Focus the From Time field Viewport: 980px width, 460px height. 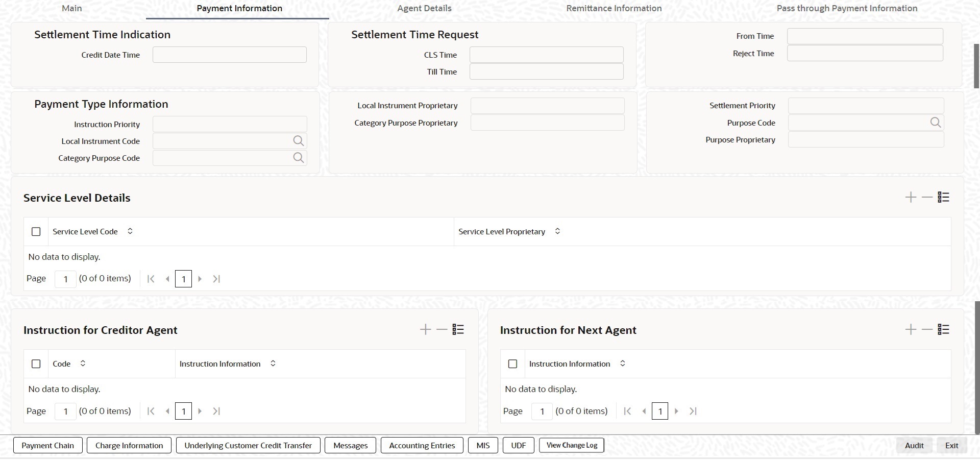(865, 36)
